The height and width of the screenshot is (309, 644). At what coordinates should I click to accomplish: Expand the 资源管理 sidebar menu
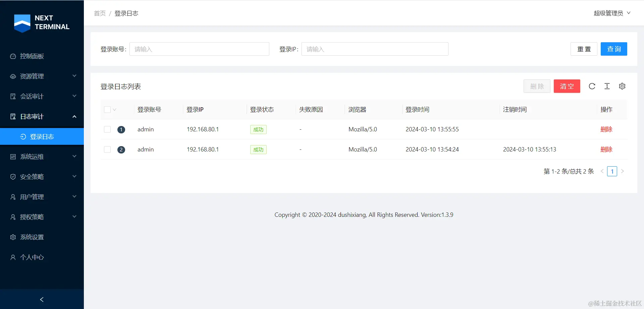coord(42,76)
